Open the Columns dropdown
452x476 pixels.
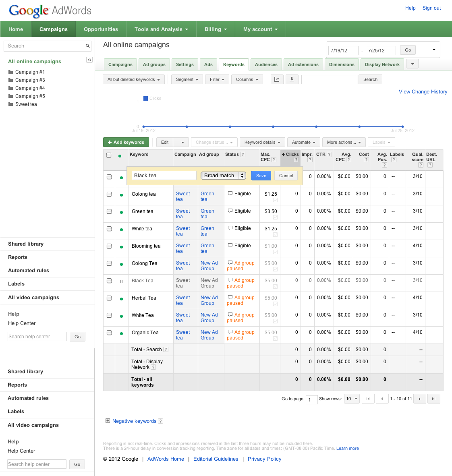point(247,79)
